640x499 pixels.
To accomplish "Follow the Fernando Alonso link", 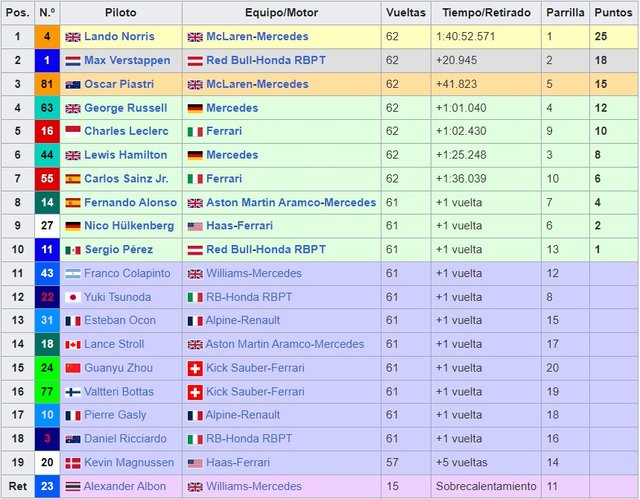I will (x=130, y=202).
